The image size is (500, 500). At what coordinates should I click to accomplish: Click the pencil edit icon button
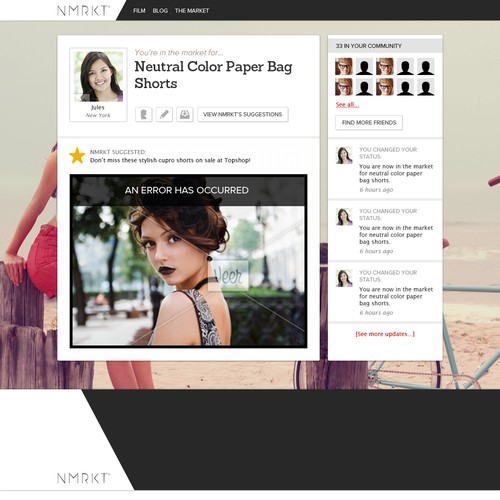pos(164,114)
